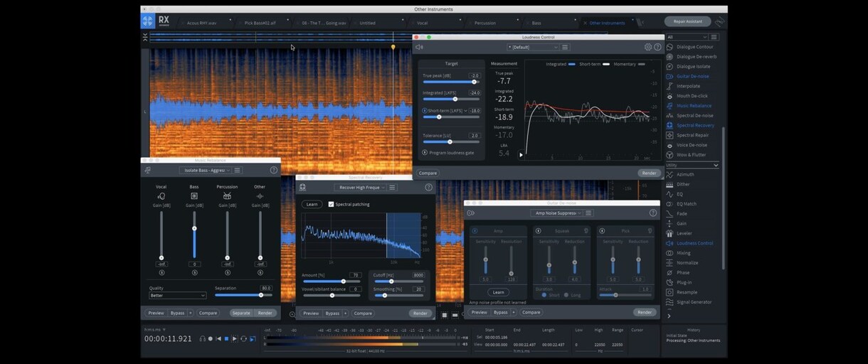
Task: Select Short duration radio button
Action: (544, 295)
